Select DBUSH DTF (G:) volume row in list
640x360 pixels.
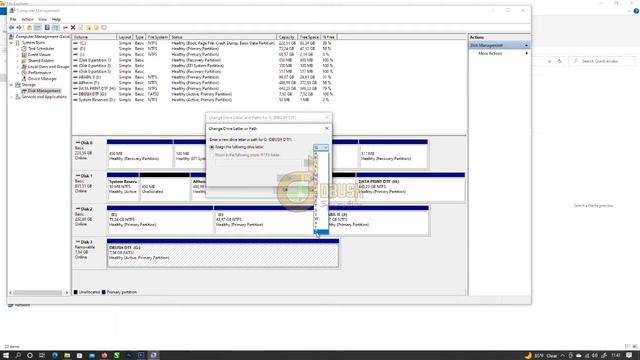[x=204, y=94]
